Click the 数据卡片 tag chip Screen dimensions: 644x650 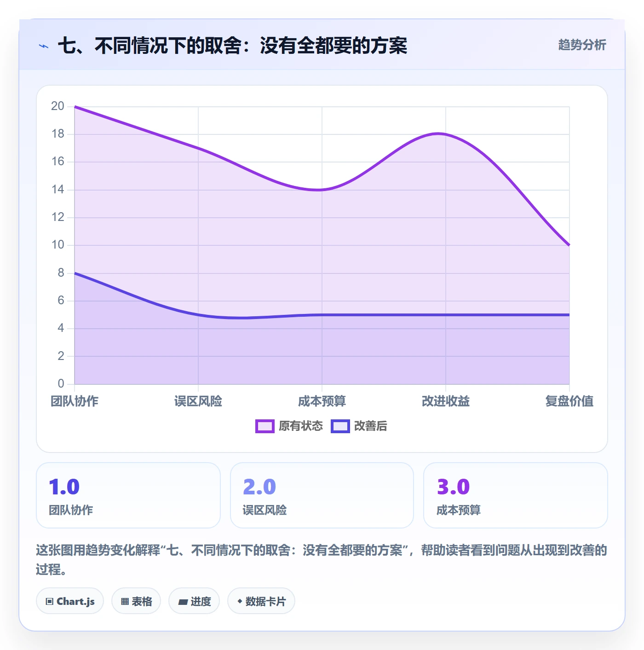(x=261, y=601)
